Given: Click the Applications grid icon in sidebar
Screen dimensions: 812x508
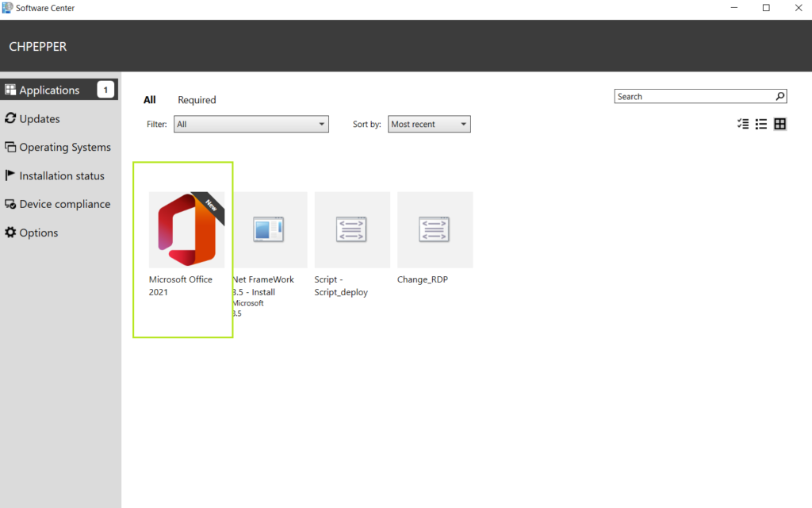Looking at the screenshot, I should tap(10, 90).
